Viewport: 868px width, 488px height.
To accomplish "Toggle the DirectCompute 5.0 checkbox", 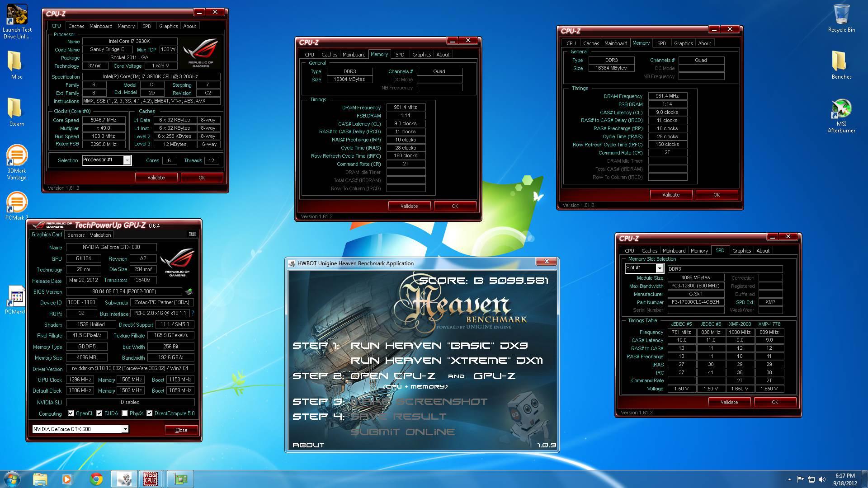I will tap(150, 413).
